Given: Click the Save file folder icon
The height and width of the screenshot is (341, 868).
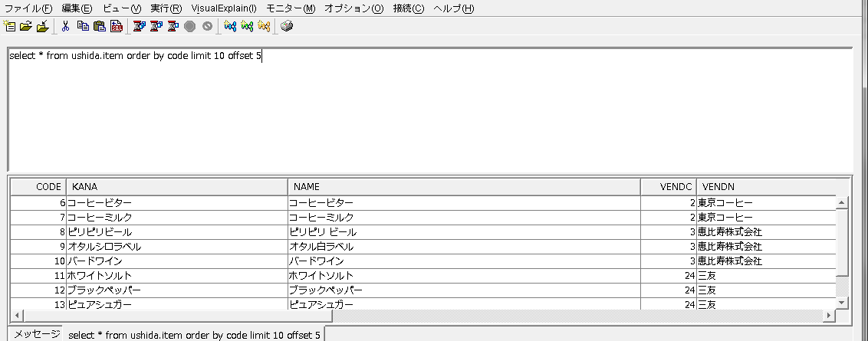Looking at the screenshot, I should coord(43,26).
